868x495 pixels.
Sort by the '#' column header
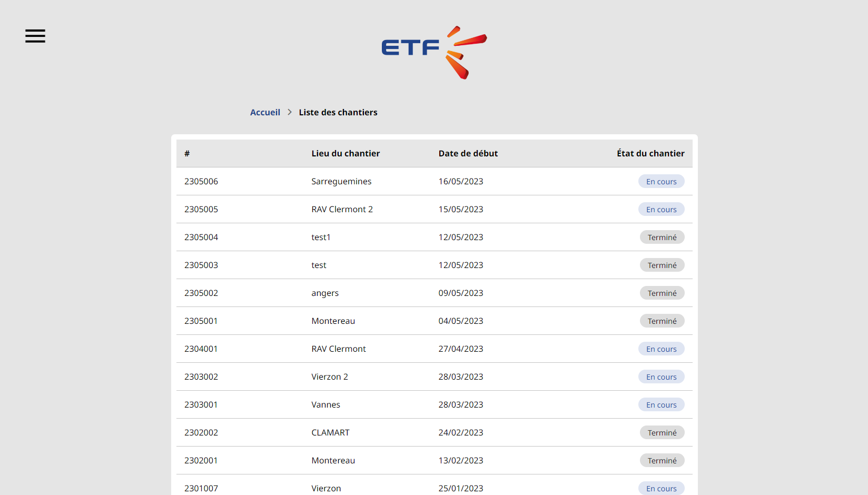click(x=187, y=153)
